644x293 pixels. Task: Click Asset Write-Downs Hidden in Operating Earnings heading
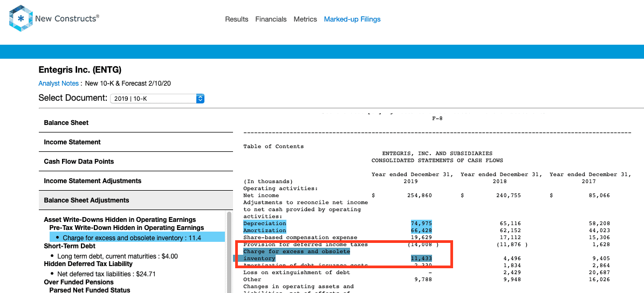120,220
